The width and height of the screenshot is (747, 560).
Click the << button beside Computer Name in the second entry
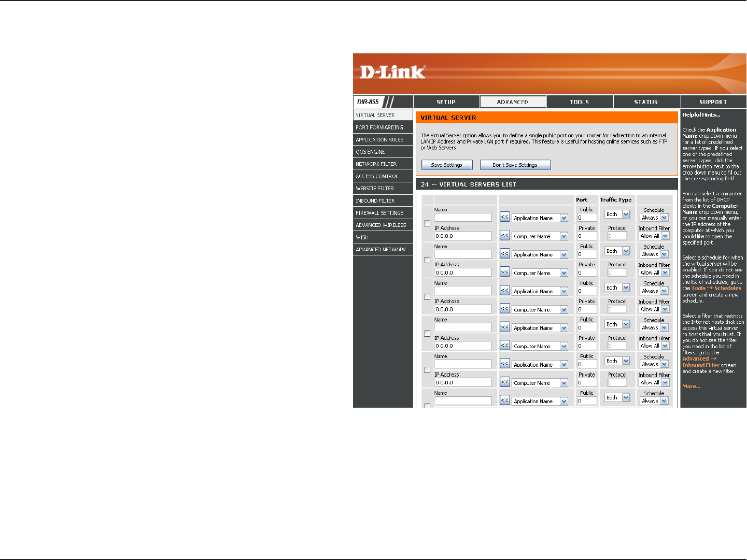[x=504, y=272]
